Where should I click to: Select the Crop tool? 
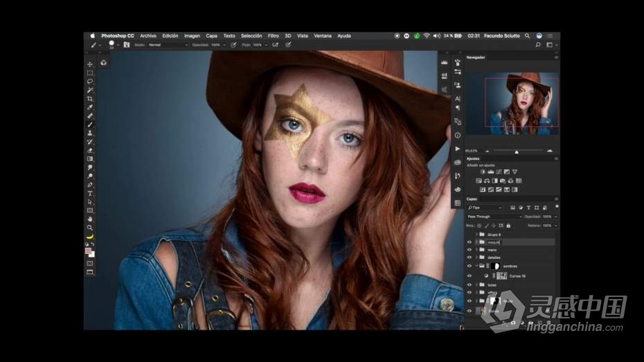(90, 99)
